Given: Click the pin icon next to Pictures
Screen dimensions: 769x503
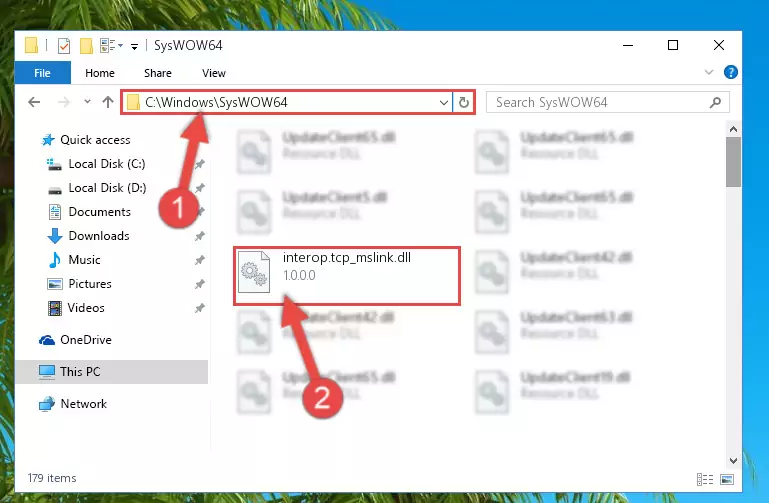Looking at the screenshot, I should (200, 284).
